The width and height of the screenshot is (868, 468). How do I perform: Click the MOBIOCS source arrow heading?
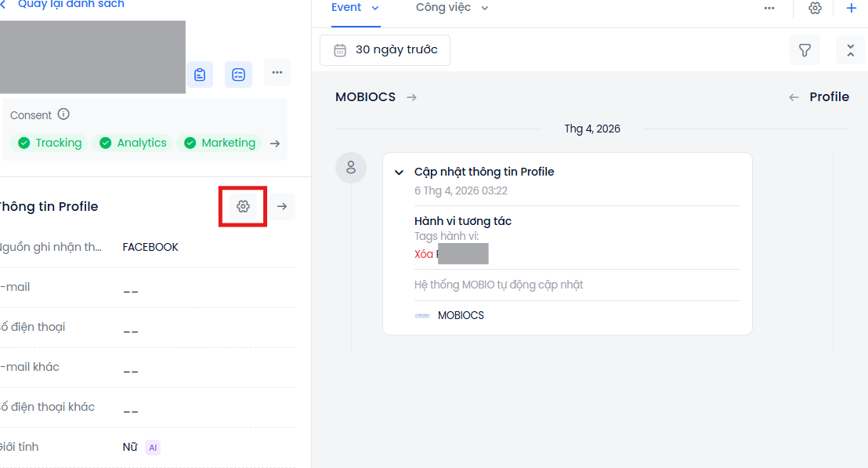(x=375, y=97)
